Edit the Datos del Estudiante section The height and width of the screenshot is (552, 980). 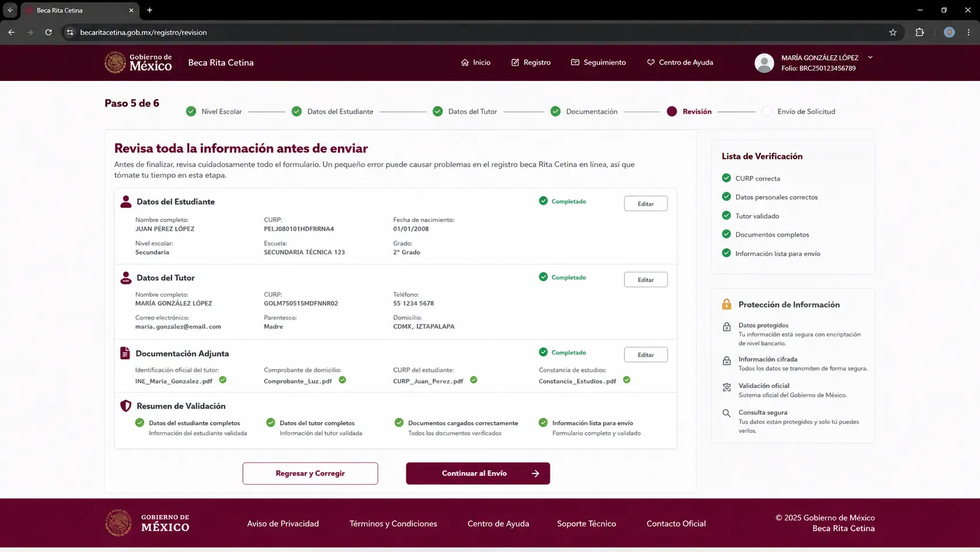point(646,204)
